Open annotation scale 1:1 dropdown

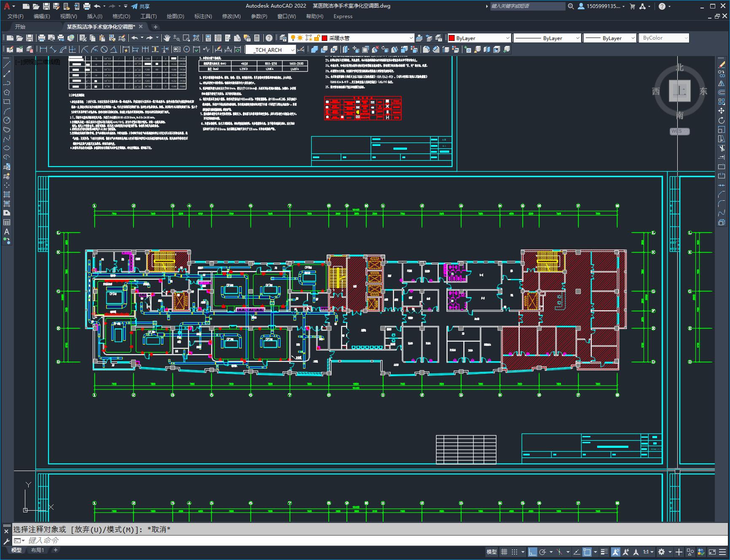[x=649, y=552]
